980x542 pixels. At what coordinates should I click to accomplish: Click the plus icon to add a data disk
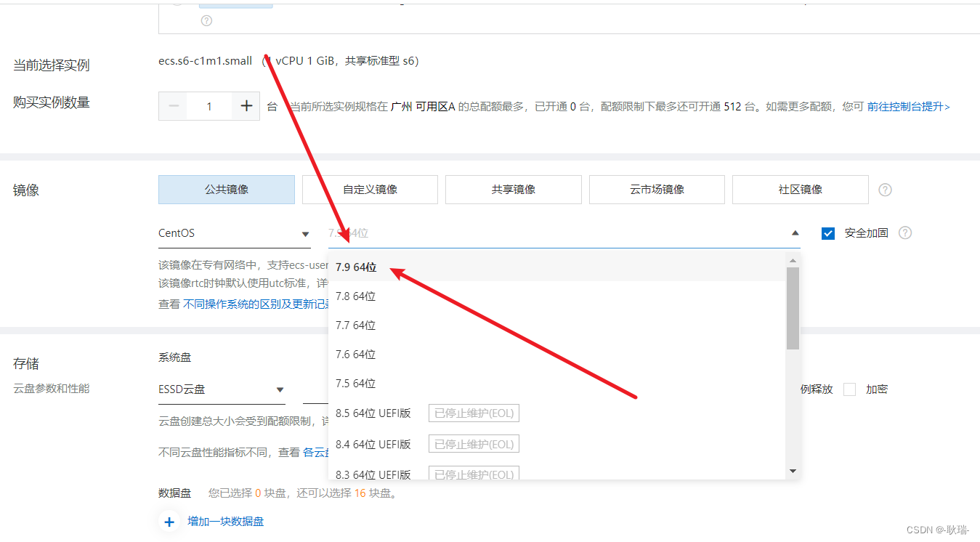click(x=169, y=522)
